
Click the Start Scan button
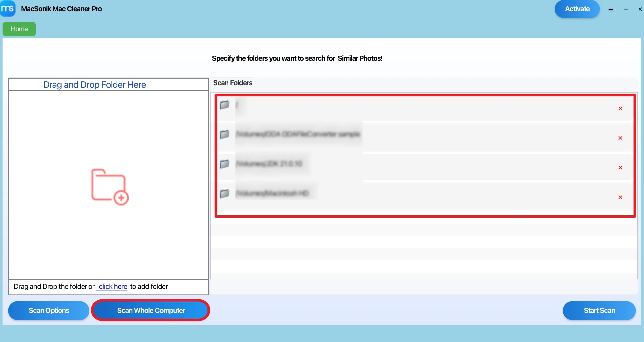pyautogui.click(x=599, y=311)
